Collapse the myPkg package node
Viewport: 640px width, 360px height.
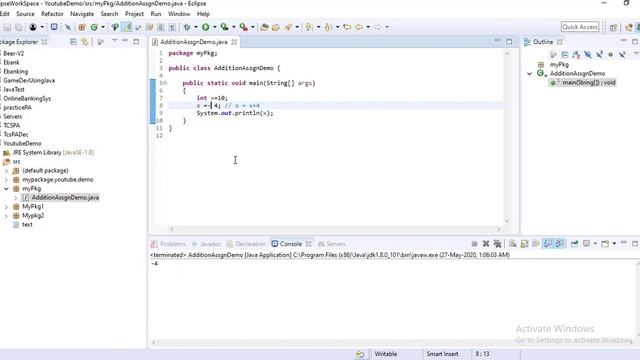(x=6, y=189)
